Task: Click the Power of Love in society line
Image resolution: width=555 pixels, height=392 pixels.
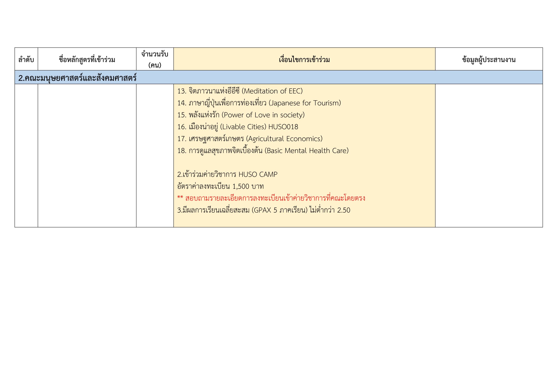Action: (241, 115)
